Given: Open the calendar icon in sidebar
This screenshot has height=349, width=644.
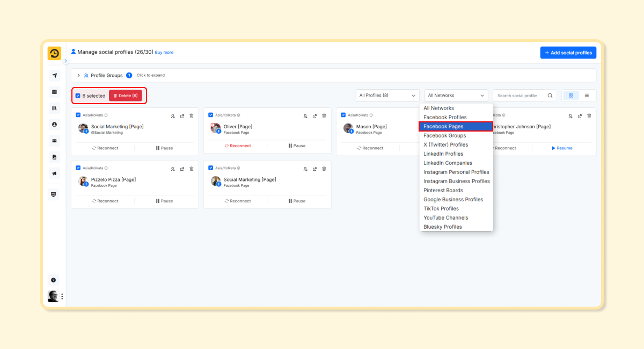Looking at the screenshot, I should (x=54, y=92).
